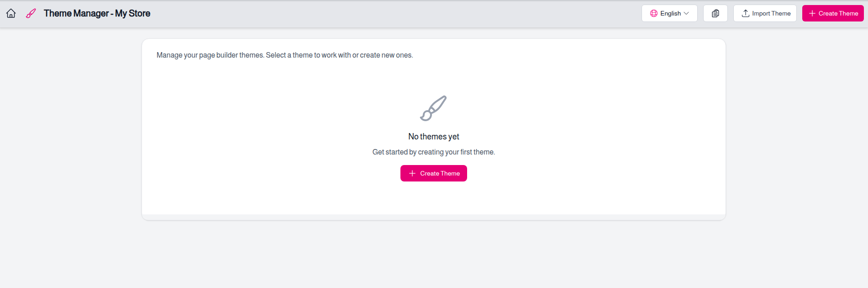Click the home icon in the top bar
This screenshot has width=868, height=288.
(x=11, y=13)
